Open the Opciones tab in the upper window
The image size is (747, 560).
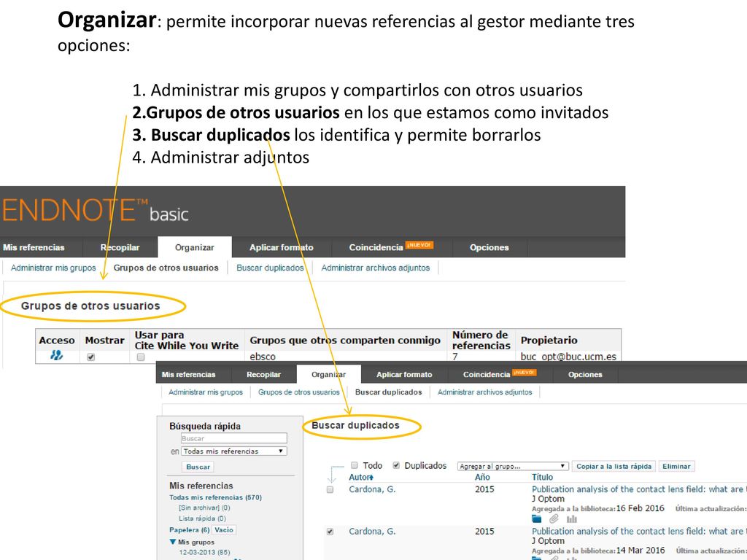tap(489, 248)
